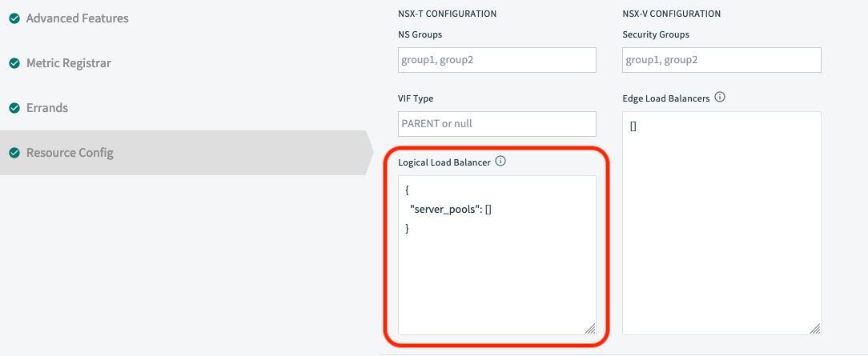The width and height of the screenshot is (868, 356).
Task: Click the Edge Load Balancers textarea resize handle
Action: tap(815, 328)
